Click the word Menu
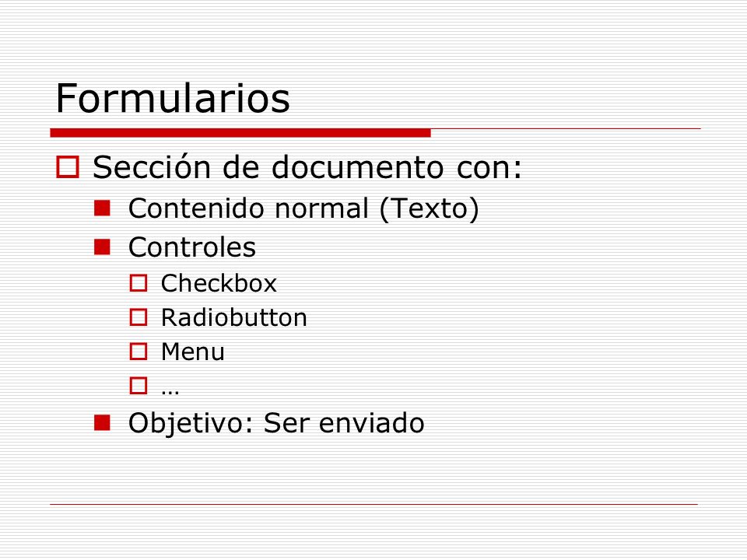The width and height of the screenshot is (747, 560). pos(192,352)
